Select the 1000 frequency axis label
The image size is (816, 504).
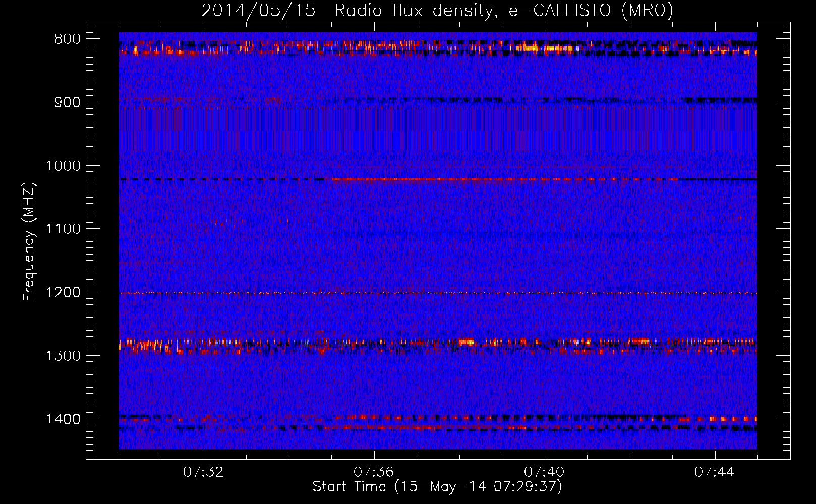[63, 166]
